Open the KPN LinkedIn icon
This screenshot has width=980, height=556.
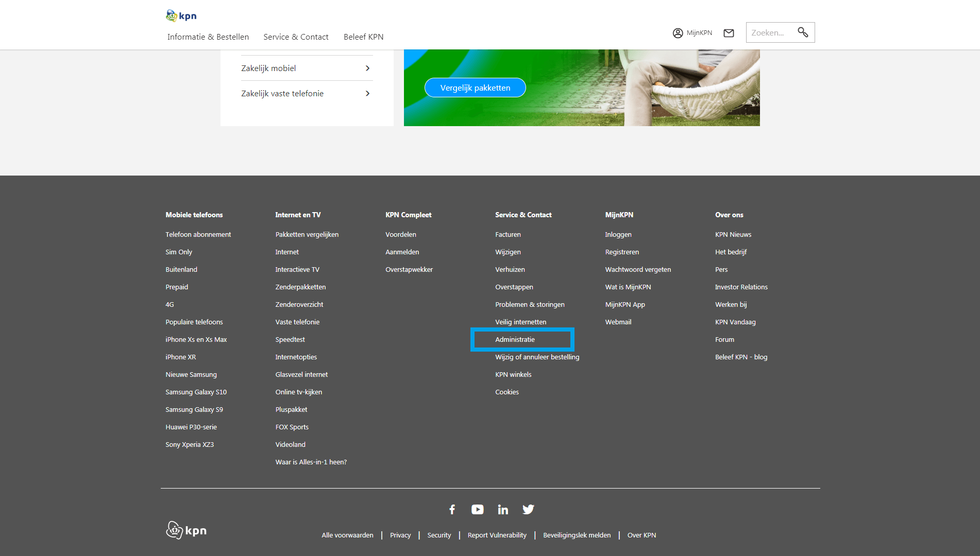coord(503,509)
